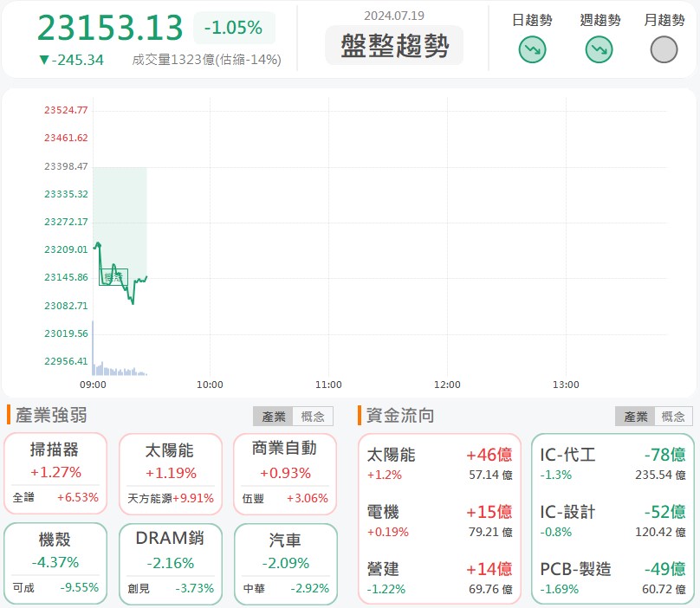Viewport: 700px width, 608px height.
Task: Click the 57.14 億 turnover value
Action: tap(490, 475)
